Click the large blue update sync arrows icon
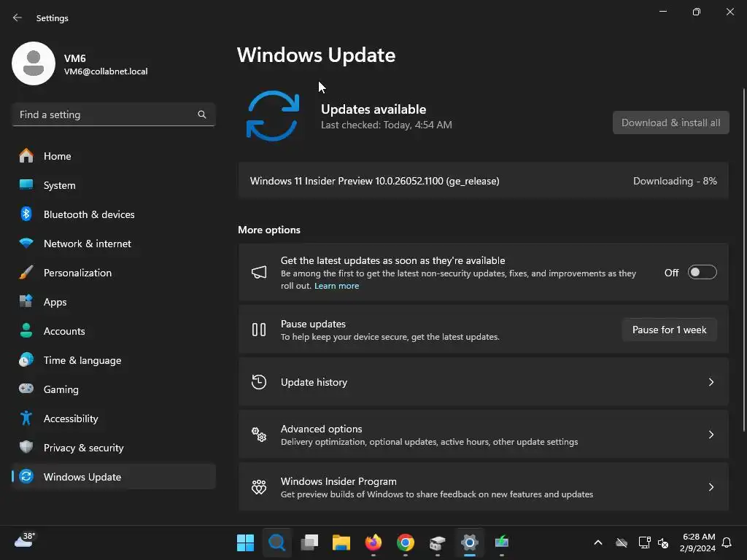 (273, 116)
